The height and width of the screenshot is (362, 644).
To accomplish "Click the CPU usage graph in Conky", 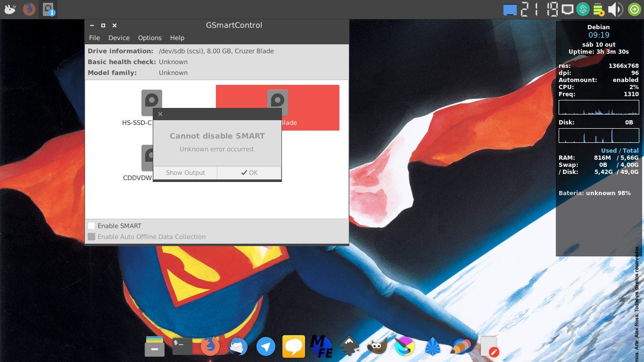I will pos(599,107).
